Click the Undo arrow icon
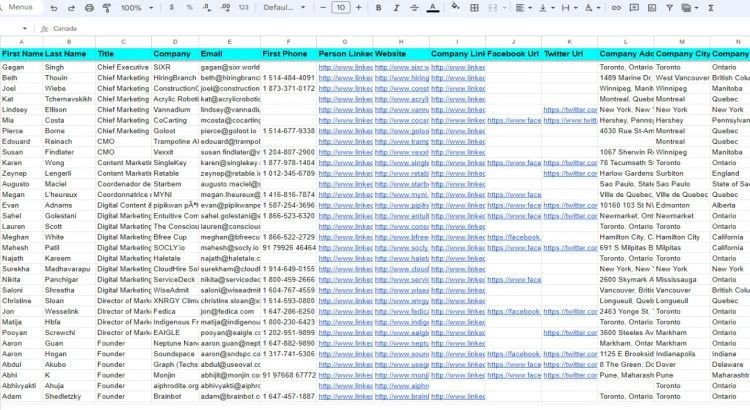The image size is (750, 410). 53,8
